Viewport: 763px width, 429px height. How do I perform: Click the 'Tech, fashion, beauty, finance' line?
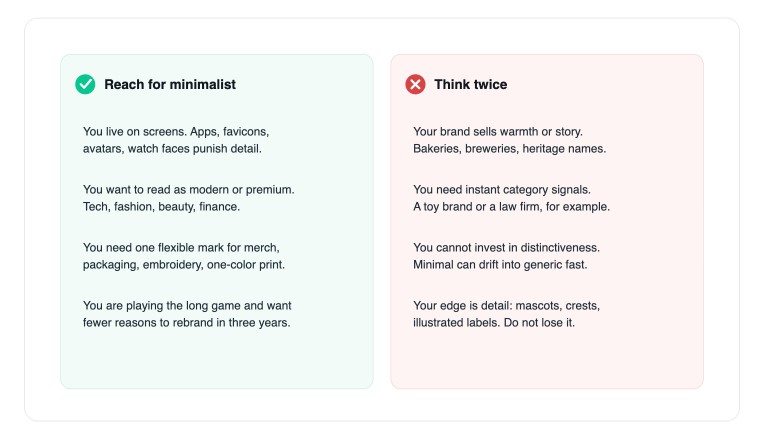(x=162, y=206)
